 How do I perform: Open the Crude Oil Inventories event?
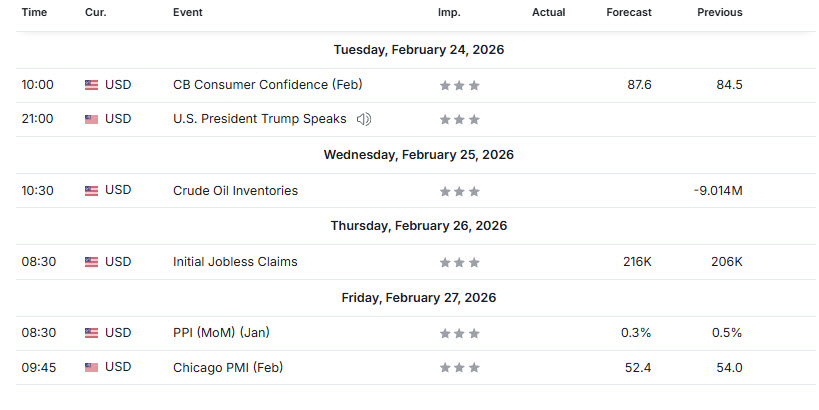[235, 191]
